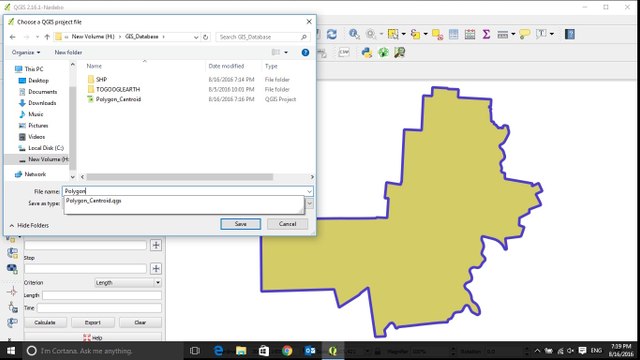Open Select Features tool dropdown arrow

tap(404, 34)
